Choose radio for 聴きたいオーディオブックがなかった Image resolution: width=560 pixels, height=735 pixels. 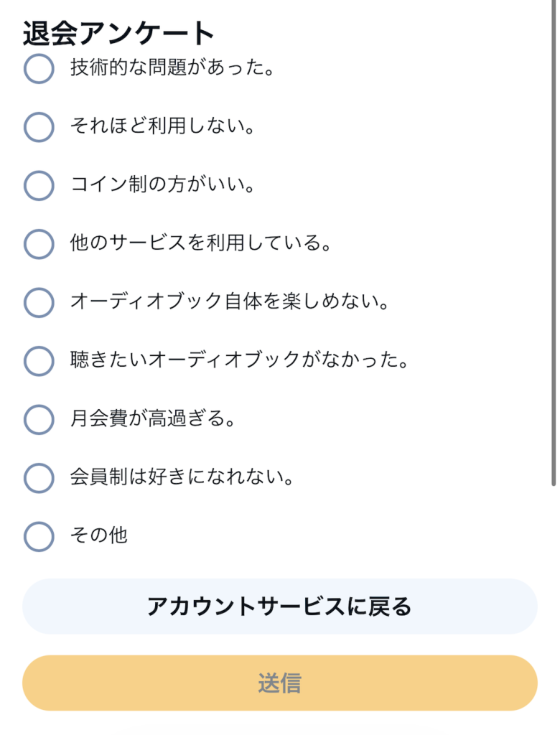[39, 360]
